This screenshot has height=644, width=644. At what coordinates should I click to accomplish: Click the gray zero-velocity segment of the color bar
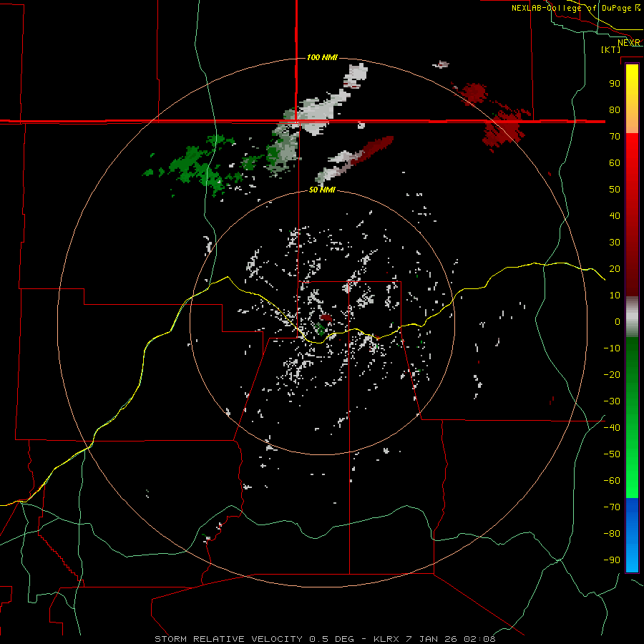pos(632,318)
